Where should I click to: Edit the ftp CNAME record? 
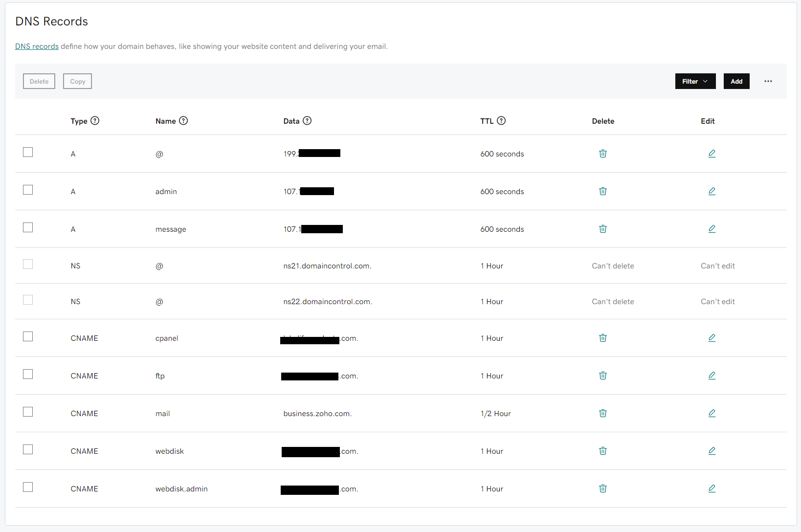click(712, 376)
